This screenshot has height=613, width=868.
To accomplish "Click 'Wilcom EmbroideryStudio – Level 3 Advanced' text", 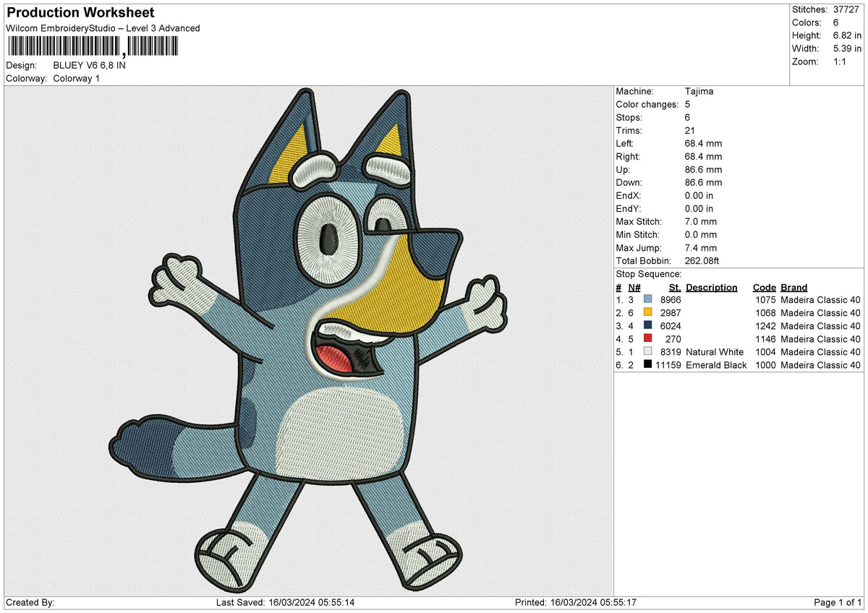I will (x=103, y=28).
